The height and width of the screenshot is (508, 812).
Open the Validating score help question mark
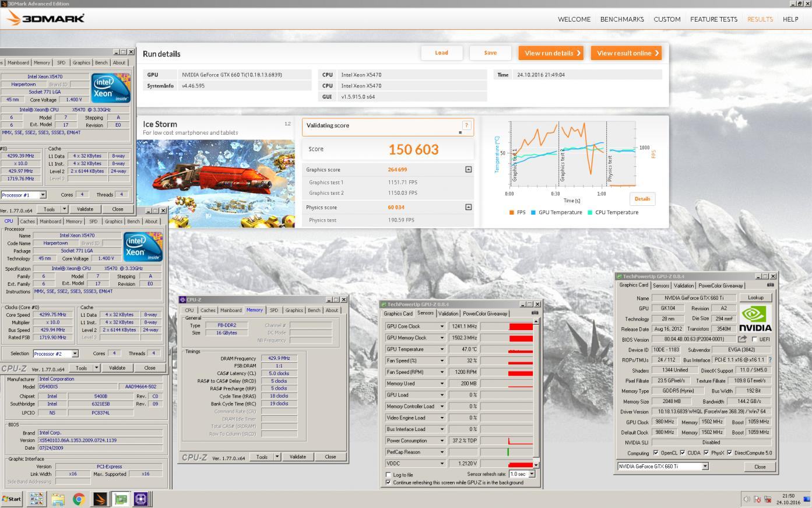tap(466, 125)
